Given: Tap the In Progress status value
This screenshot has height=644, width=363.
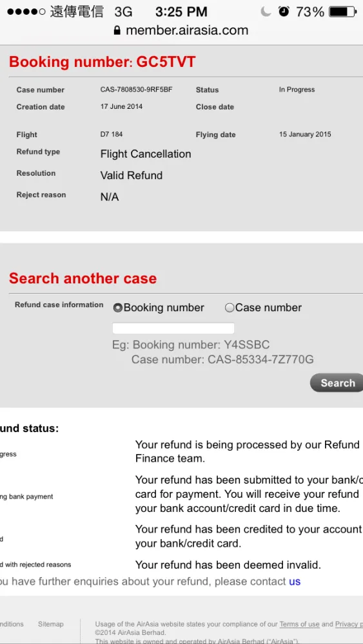Looking at the screenshot, I should [x=297, y=89].
